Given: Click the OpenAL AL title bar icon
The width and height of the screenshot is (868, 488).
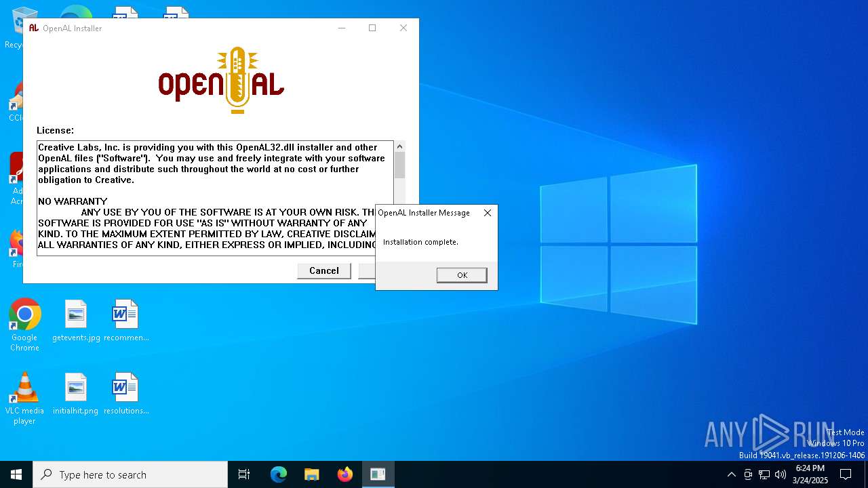Looking at the screenshot, I should 34,28.
